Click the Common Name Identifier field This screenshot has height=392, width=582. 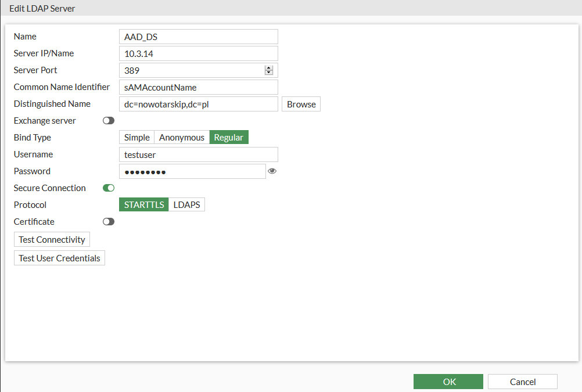198,88
